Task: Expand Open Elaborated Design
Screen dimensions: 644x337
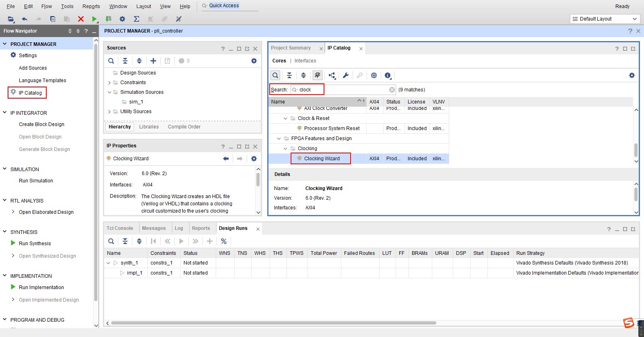Action: [x=13, y=212]
